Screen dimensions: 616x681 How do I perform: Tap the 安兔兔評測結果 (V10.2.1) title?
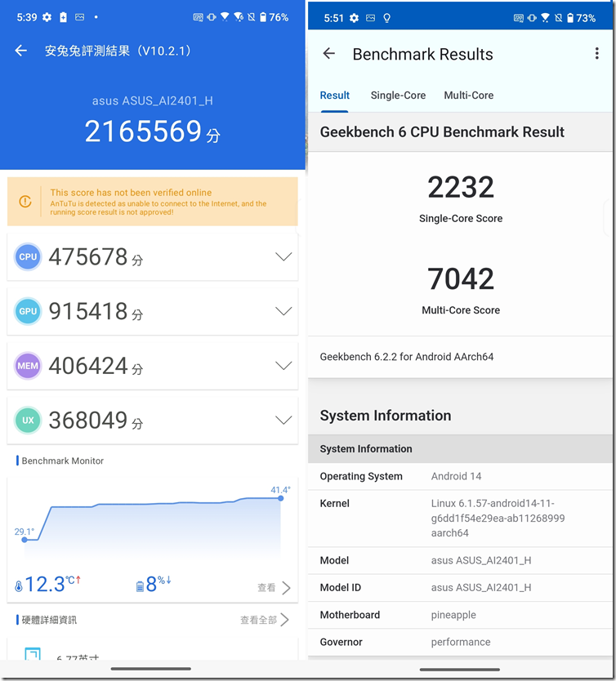(x=118, y=51)
